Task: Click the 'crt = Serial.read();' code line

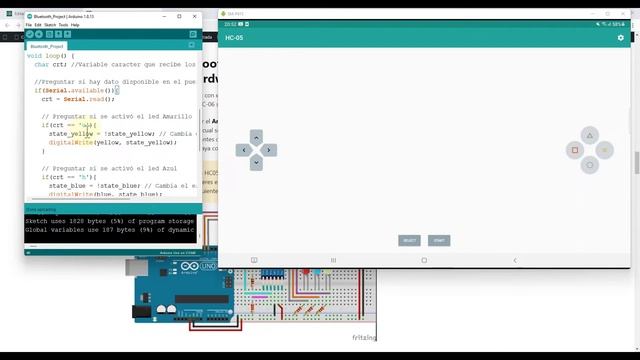Action: (x=78, y=99)
